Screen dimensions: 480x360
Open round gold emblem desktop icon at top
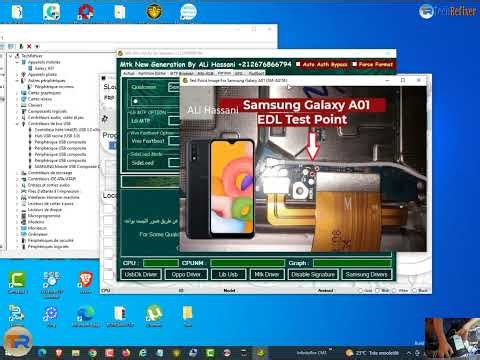click(x=154, y=11)
